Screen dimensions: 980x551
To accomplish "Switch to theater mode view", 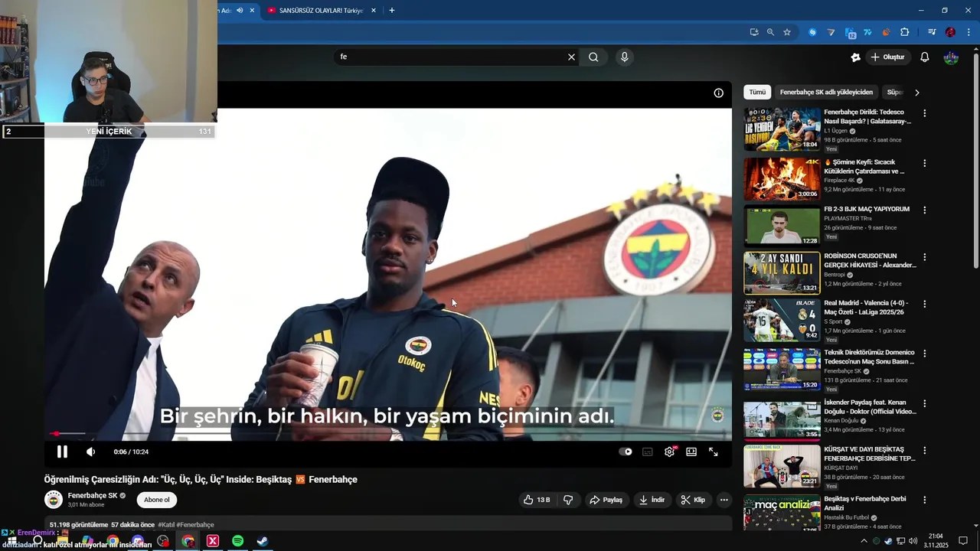I will pyautogui.click(x=691, y=452).
